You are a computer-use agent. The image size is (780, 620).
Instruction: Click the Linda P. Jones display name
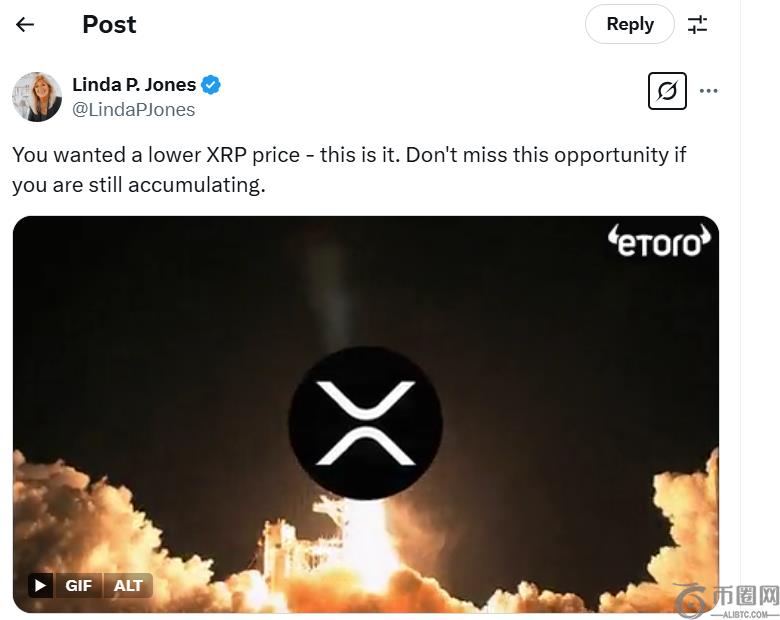134,85
